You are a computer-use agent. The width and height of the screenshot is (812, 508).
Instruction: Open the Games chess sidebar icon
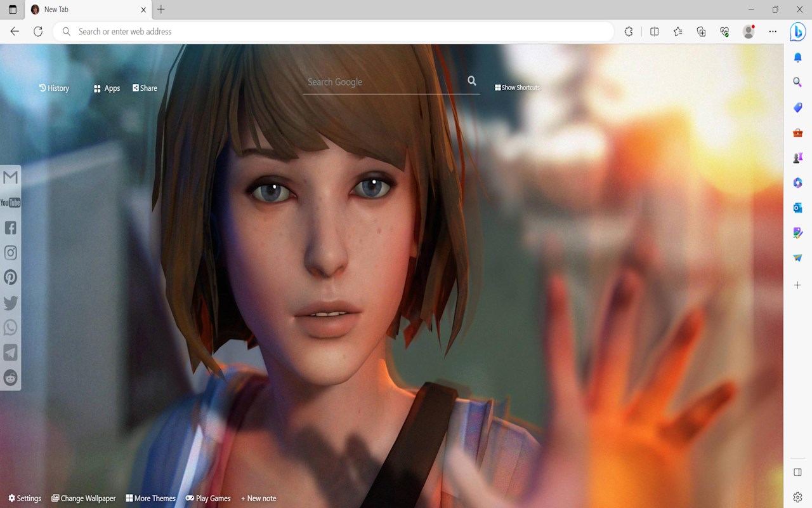pyautogui.click(x=798, y=158)
